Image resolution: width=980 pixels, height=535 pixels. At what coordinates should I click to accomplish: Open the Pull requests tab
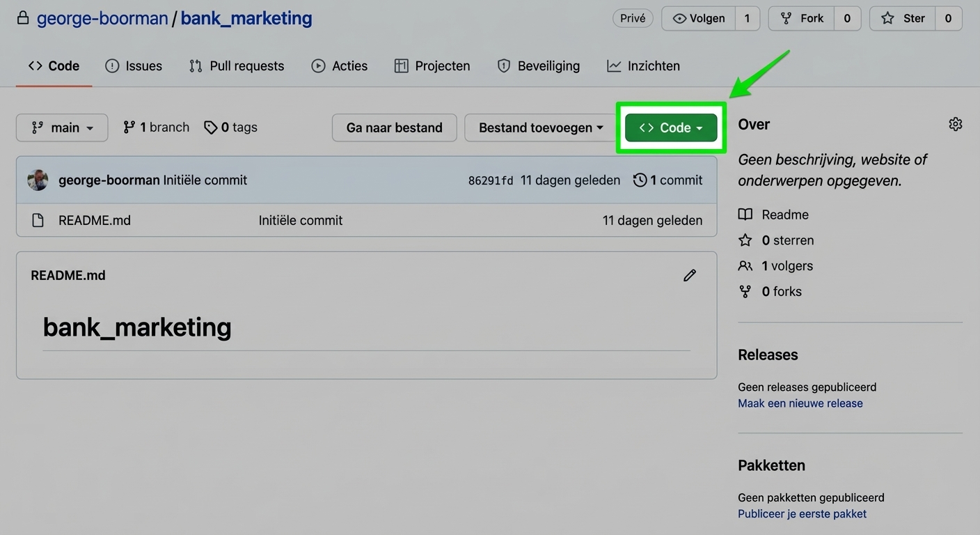[237, 66]
